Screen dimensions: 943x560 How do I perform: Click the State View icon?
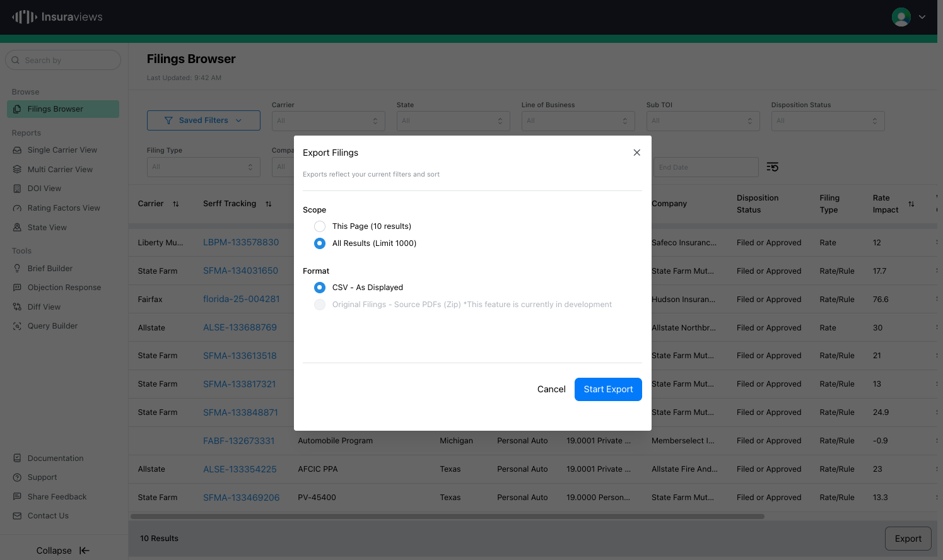pyautogui.click(x=17, y=228)
